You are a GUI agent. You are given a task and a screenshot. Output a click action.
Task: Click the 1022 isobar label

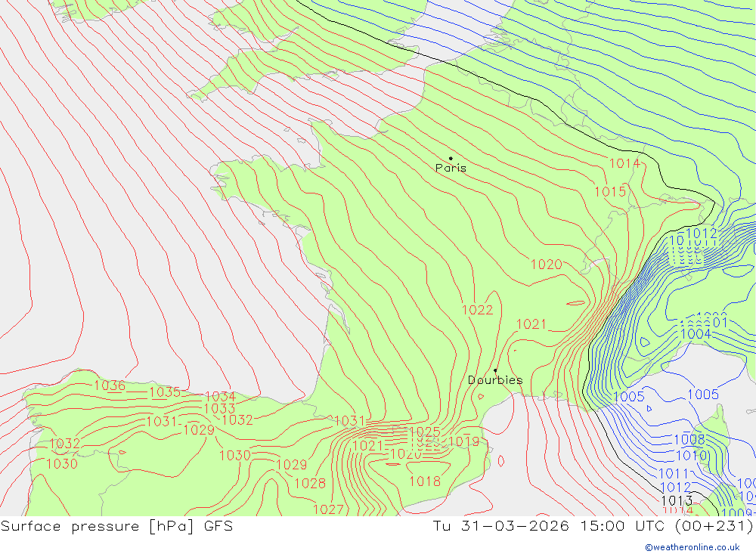(x=477, y=310)
